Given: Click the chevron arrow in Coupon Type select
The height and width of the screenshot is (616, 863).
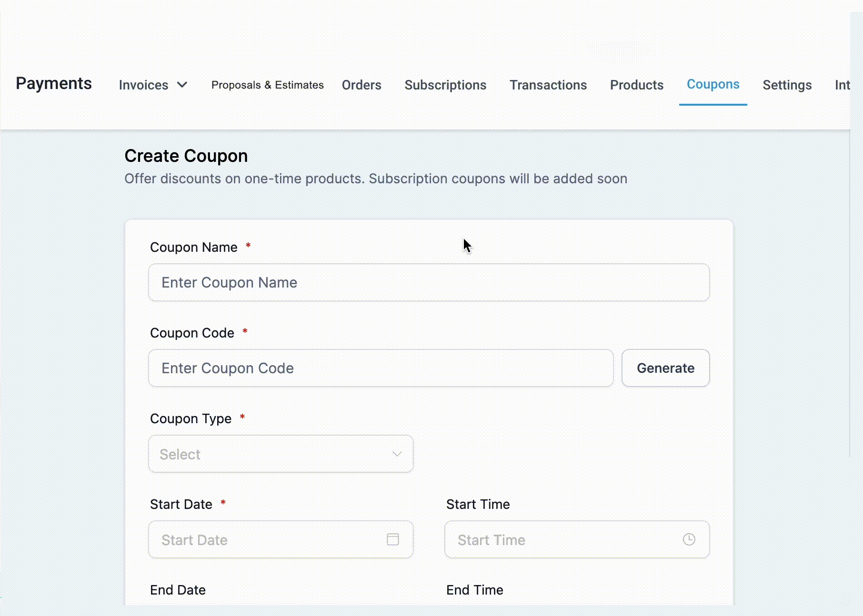Looking at the screenshot, I should (397, 454).
